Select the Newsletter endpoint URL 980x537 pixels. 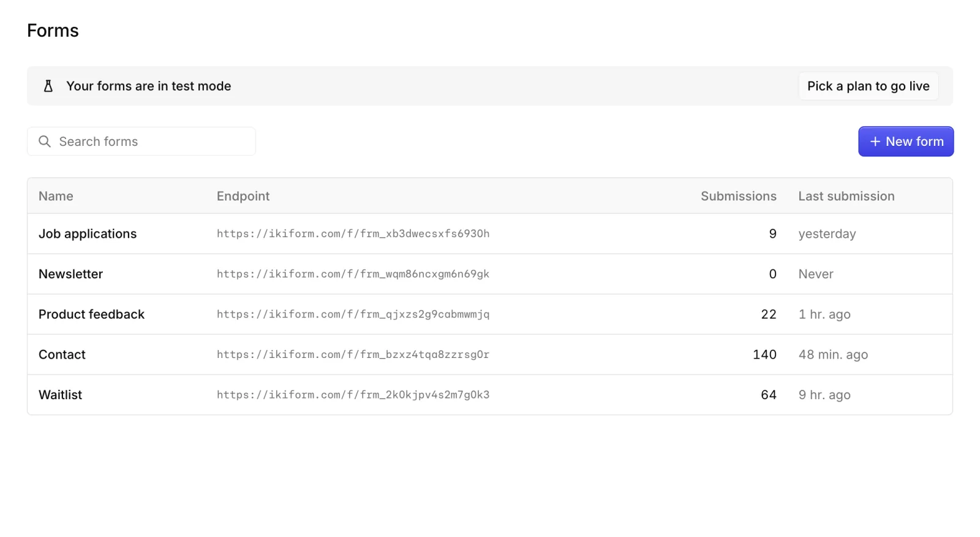point(353,274)
